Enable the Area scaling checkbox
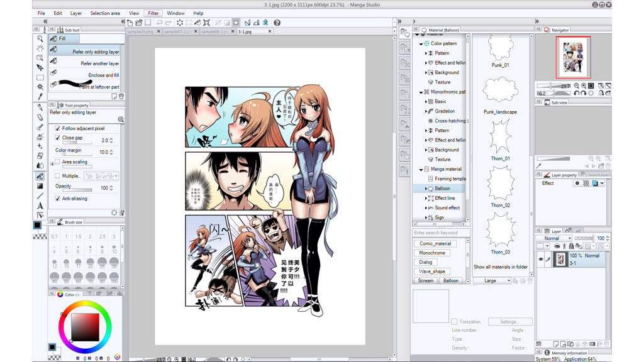 point(57,162)
